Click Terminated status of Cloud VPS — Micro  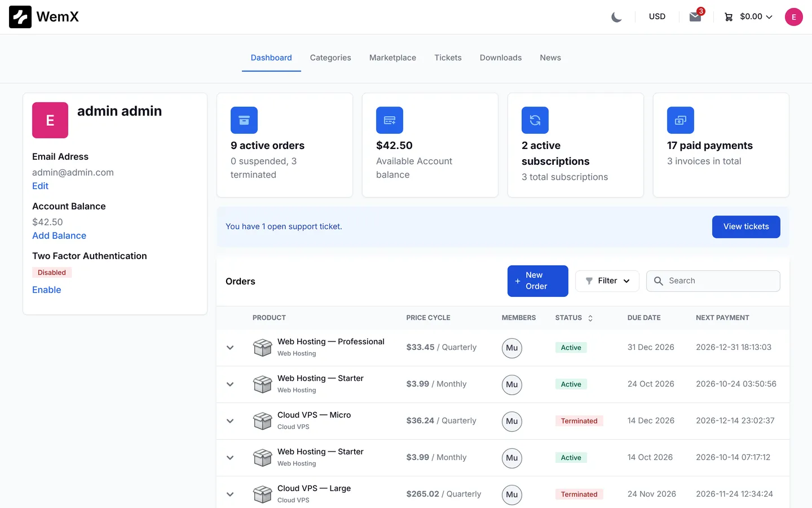pyautogui.click(x=579, y=421)
